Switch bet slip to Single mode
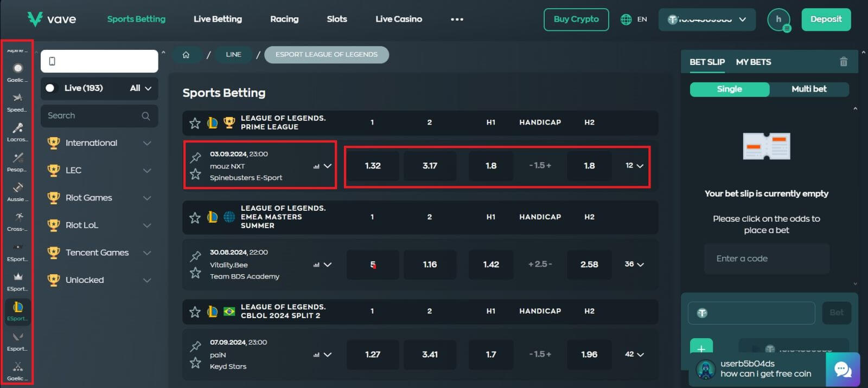 pos(729,89)
